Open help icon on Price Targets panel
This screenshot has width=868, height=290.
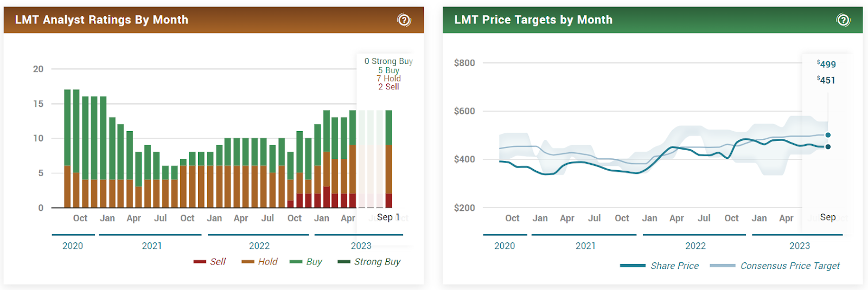click(x=844, y=20)
